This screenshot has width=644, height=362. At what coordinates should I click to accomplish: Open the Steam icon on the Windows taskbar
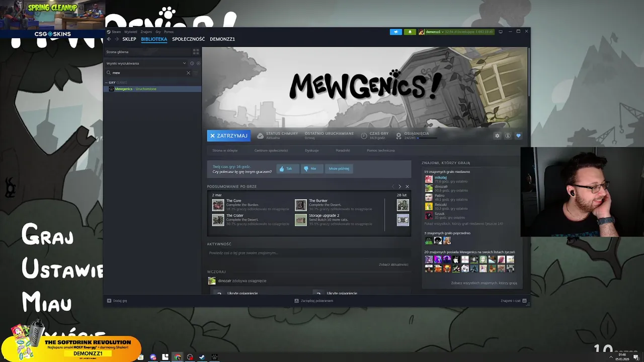coord(202,357)
